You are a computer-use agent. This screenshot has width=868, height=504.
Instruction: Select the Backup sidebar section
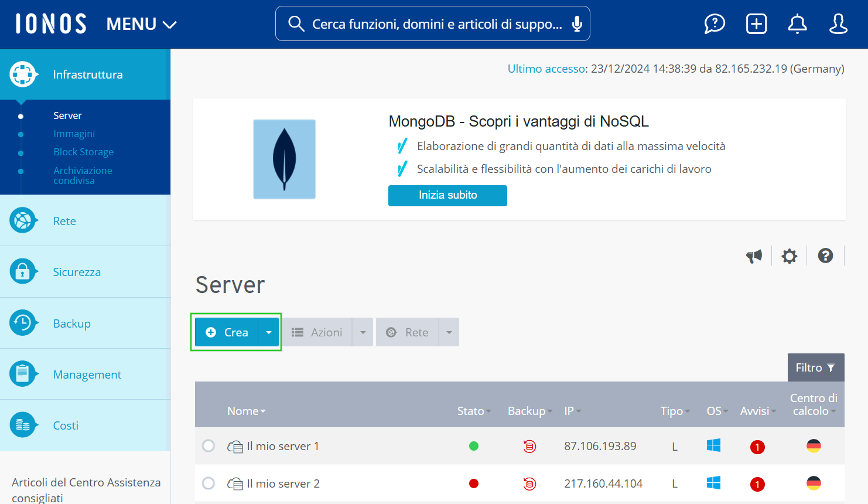85,323
